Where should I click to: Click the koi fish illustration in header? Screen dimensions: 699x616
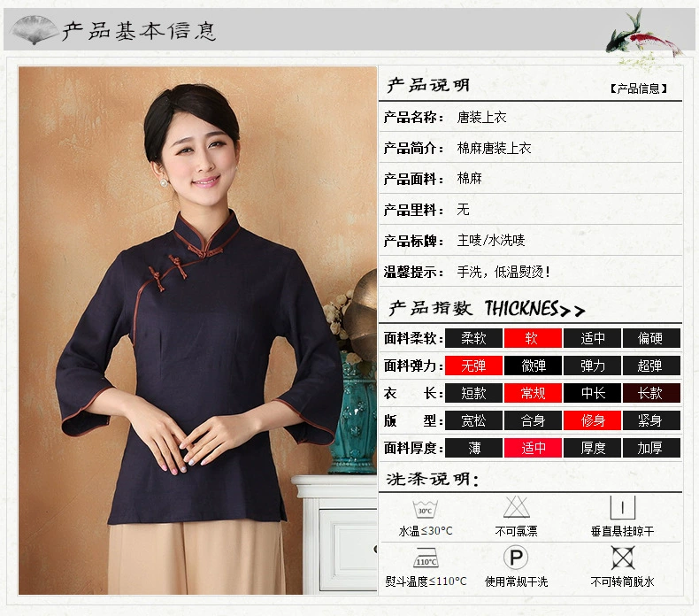click(642, 39)
